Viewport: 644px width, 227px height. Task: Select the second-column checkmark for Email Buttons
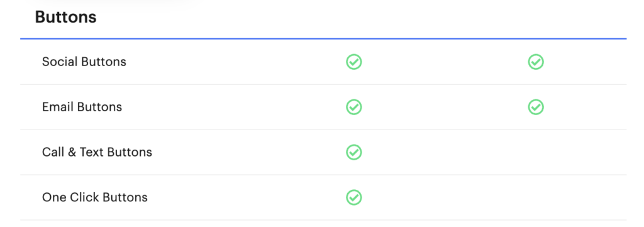536,107
